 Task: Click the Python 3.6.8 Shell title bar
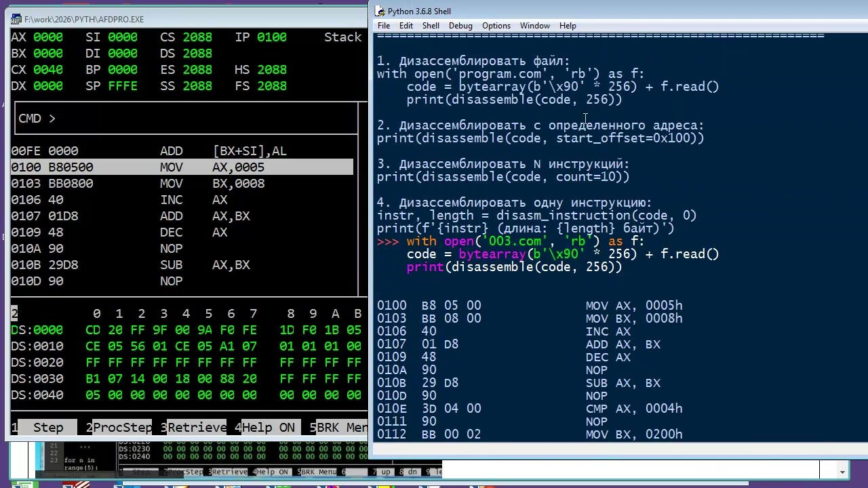tap(618, 11)
